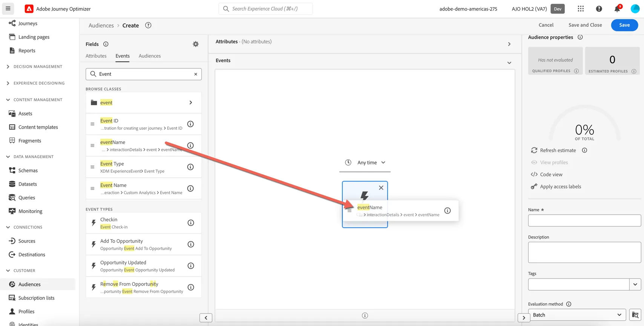Image resolution: width=644 pixels, height=326 pixels.
Task: Click the info icon beside Audience properties
Action: pos(580,37)
